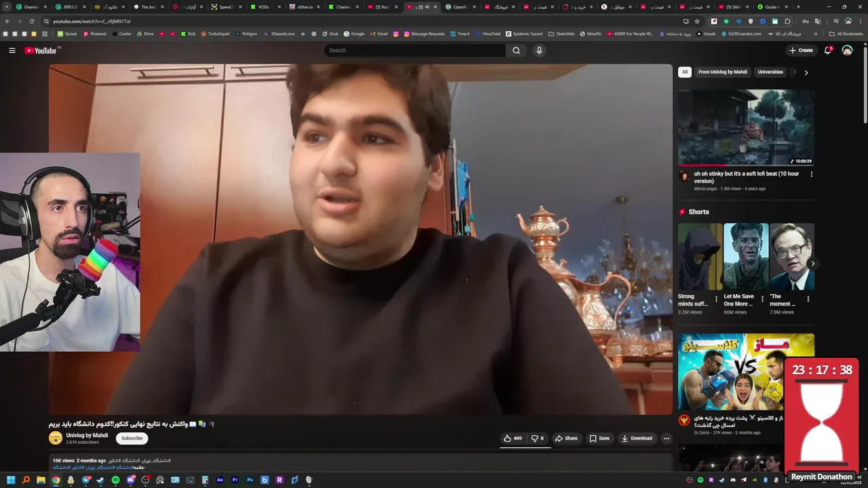The image size is (868, 488).
Task: Switch to the Spend browser tab
Action: coord(225,7)
